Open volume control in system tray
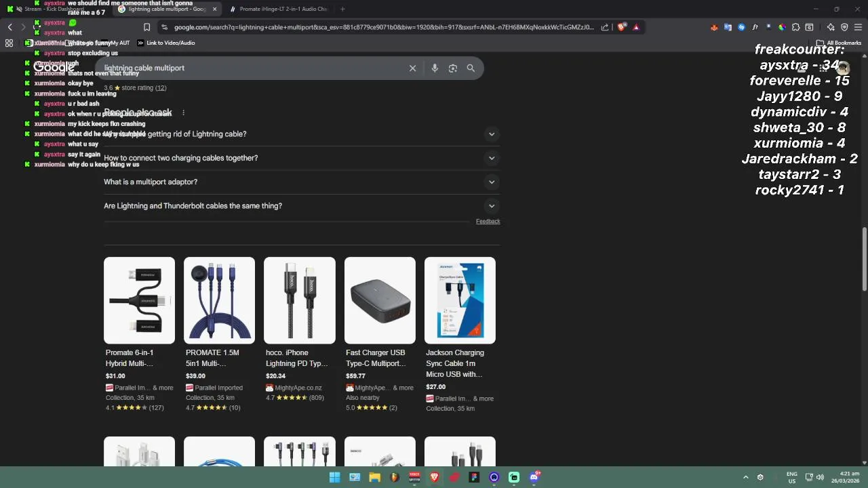 (820, 477)
